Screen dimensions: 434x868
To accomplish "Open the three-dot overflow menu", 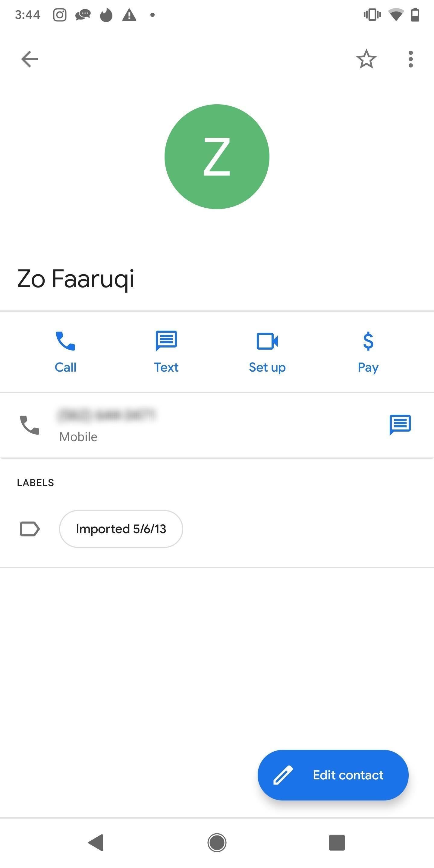I will tap(410, 59).
